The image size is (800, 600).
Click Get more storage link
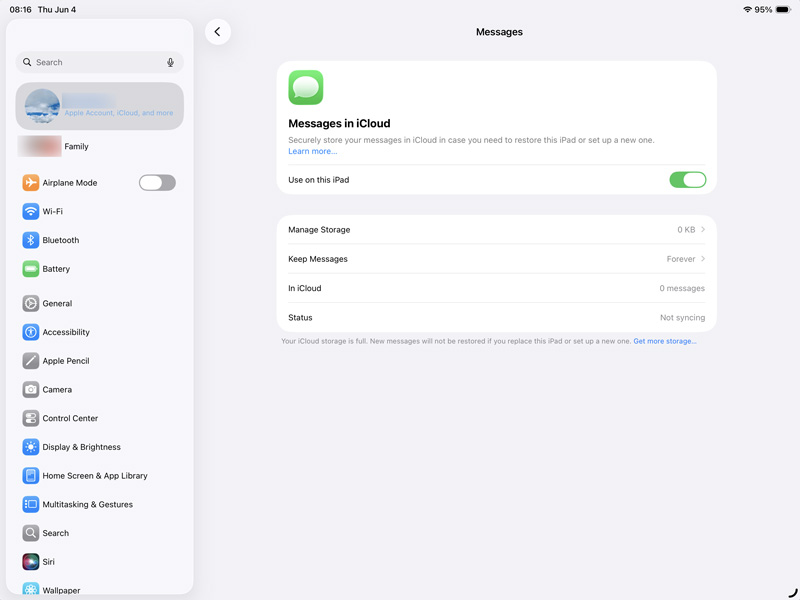tap(665, 341)
